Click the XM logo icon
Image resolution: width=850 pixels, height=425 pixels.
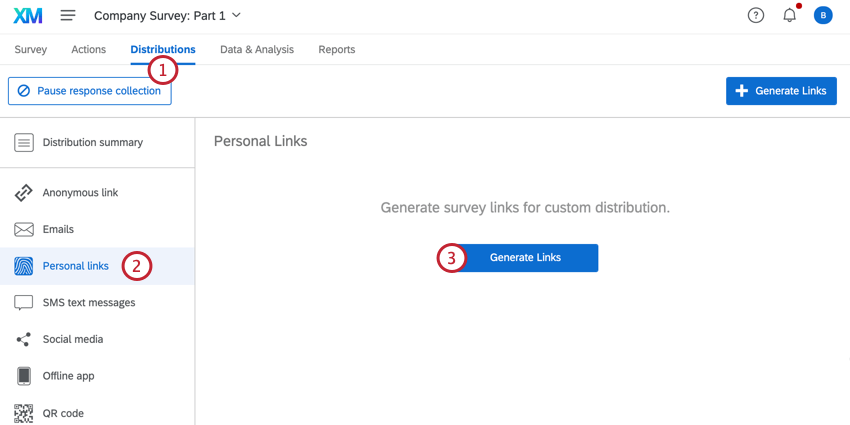click(x=28, y=16)
